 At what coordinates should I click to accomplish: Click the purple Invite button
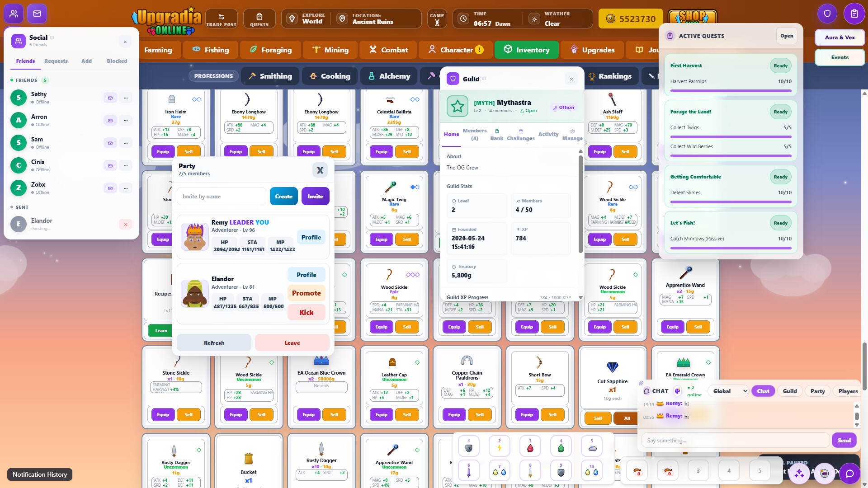pyautogui.click(x=316, y=196)
